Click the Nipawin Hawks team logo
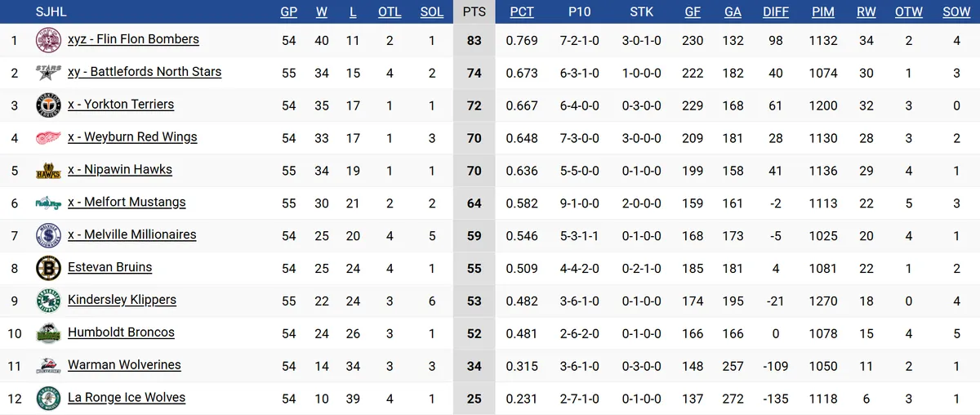Image resolution: width=980 pixels, height=415 pixels. [48, 171]
